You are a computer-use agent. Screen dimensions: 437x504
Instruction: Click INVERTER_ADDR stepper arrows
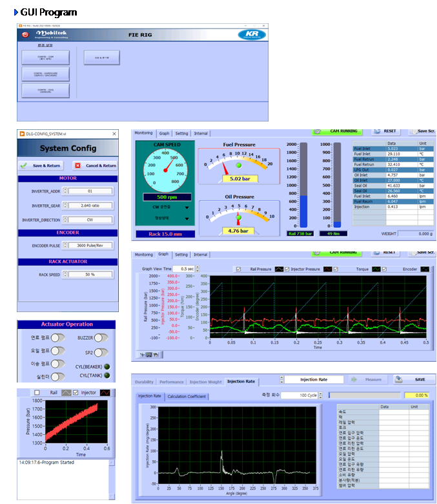click(x=65, y=191)
